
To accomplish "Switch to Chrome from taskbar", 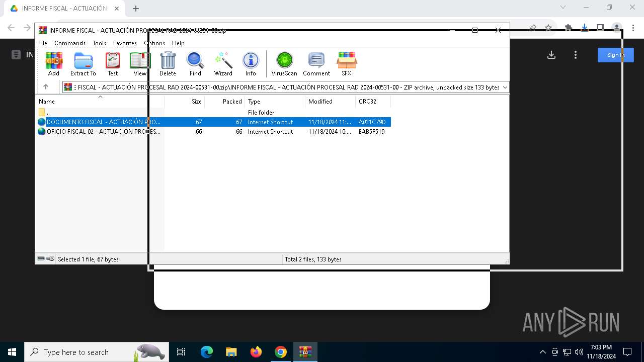I will 280,352.
